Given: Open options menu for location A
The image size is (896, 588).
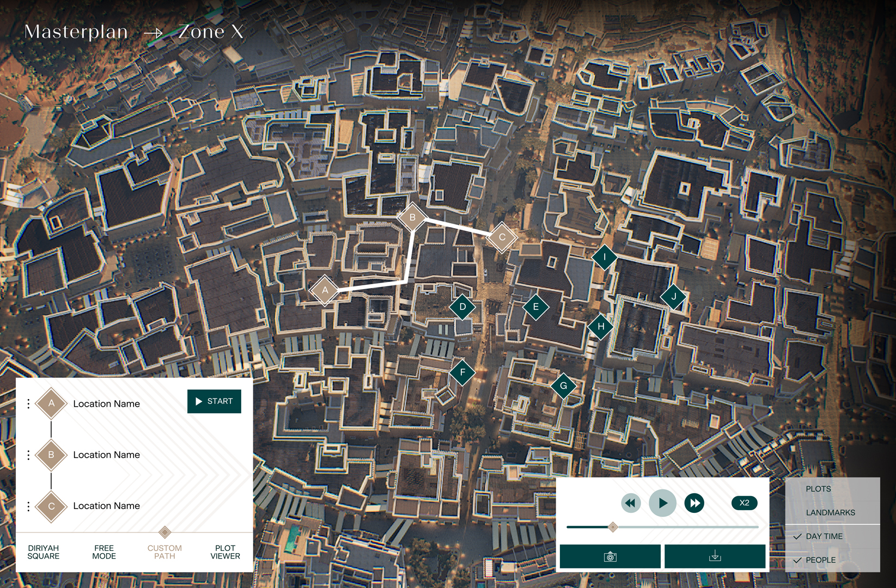Looking at the screenshot, I should (28, 404).
